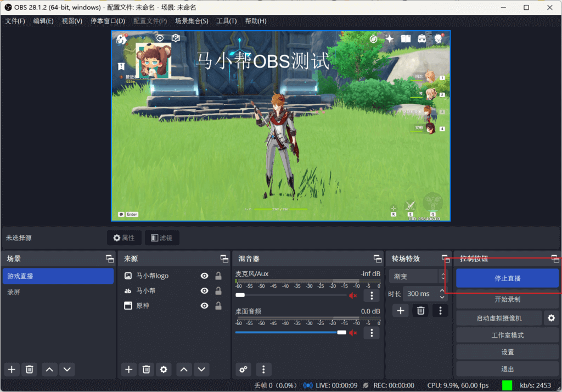Toggle visibility of 原神 source

pos(204,306)
